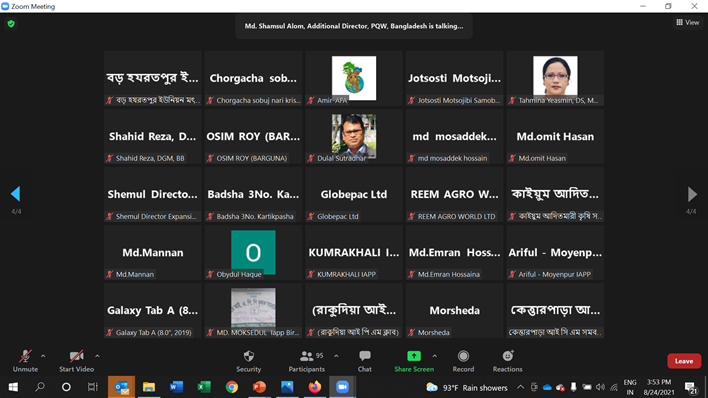The image size is (708, 398).
Task: Expand the arrow next to Participants
Action: pos(336,356)
